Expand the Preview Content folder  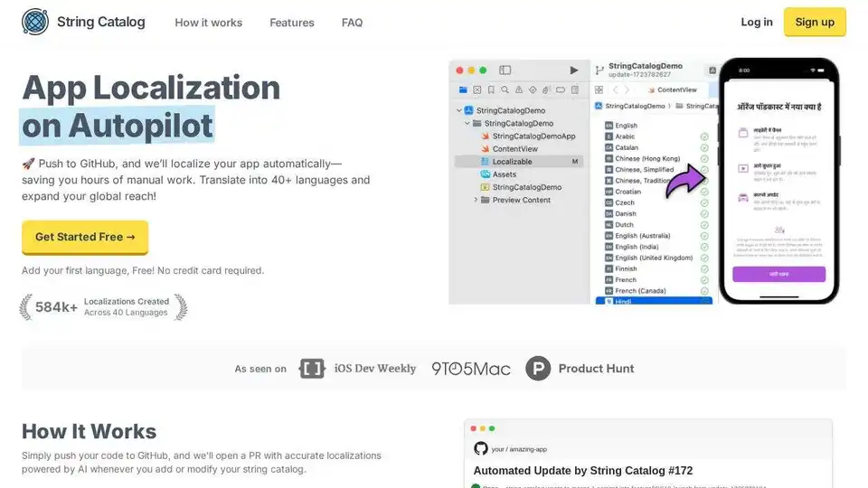tap(476, 200)
